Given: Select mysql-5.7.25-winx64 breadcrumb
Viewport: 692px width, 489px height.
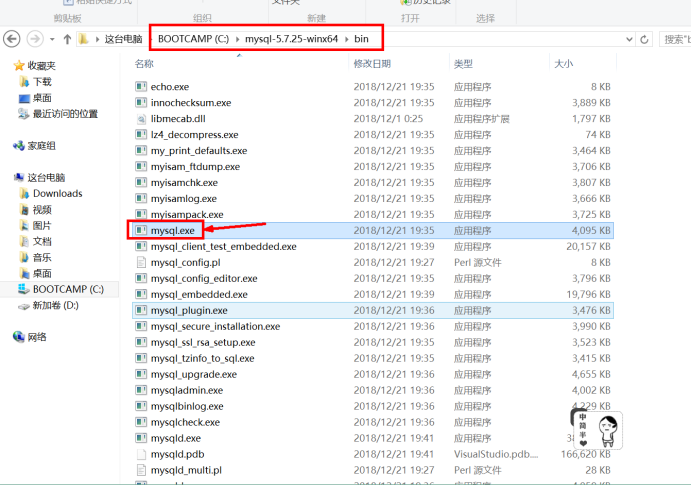Looking at the screenshot, I should click(x=291, y=39).
